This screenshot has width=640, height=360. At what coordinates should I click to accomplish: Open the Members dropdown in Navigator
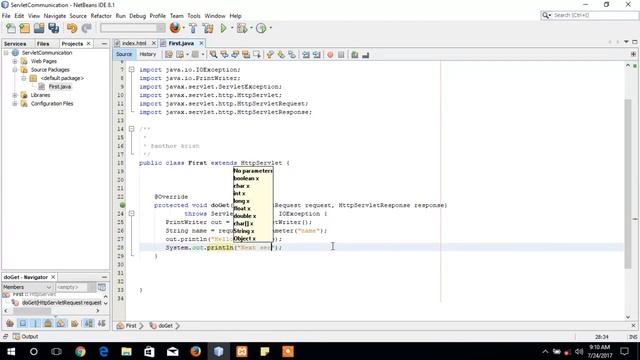[x=27, y=287]
